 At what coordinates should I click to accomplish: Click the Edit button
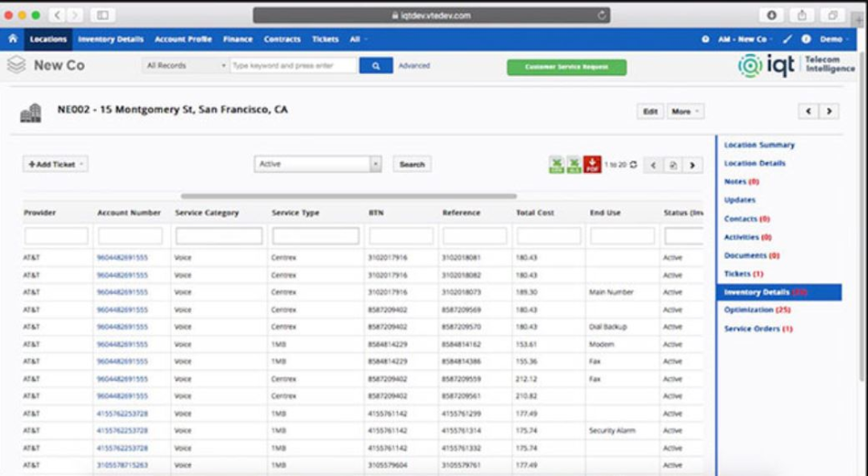[x=650, y=111]
